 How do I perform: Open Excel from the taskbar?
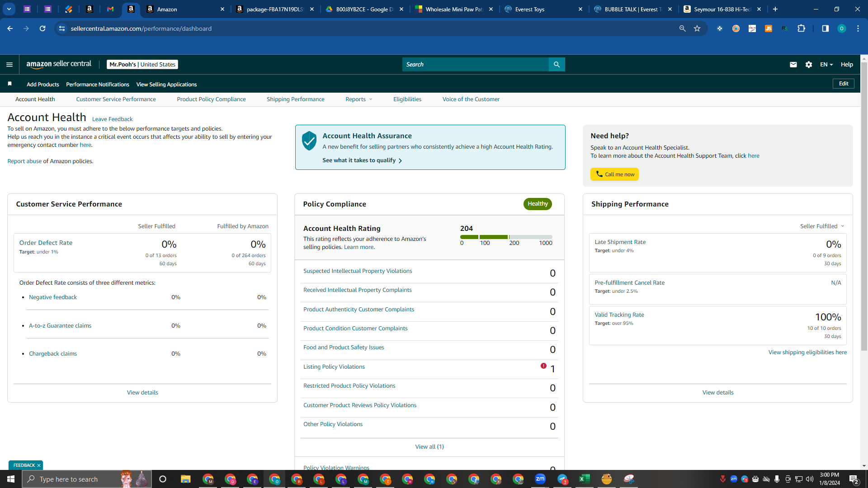coord(584,479)
